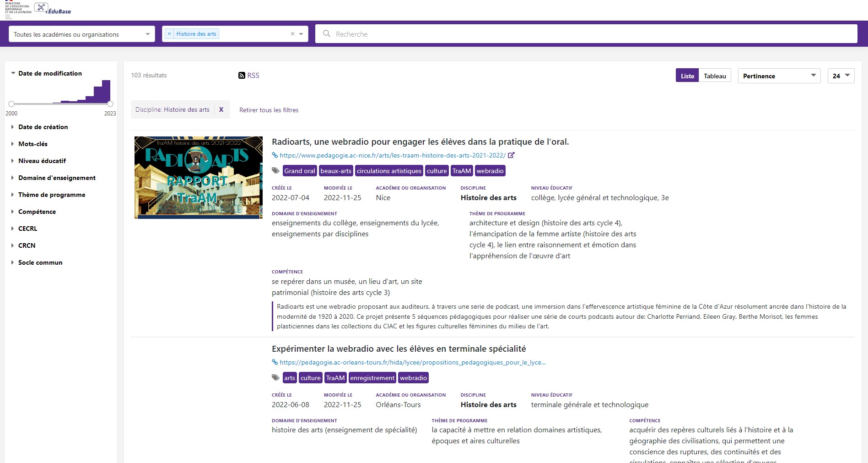
Task: Click terminale générale et technologique level
Action: pyautogui.click(x=590, y=405)
